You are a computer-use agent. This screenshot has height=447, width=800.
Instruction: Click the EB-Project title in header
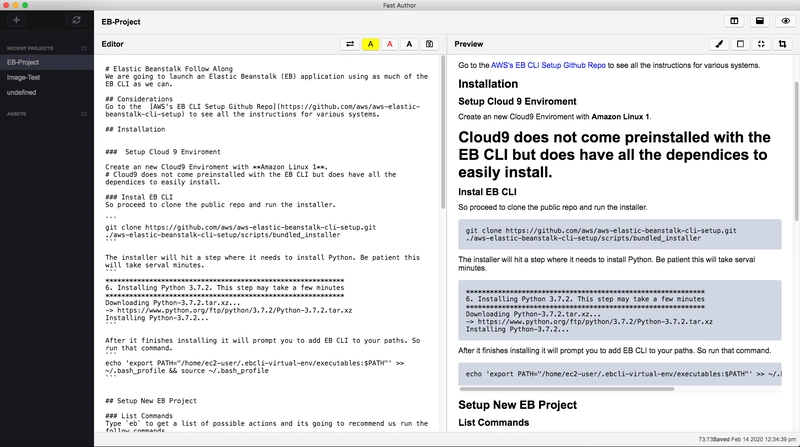tap(121, 22)
